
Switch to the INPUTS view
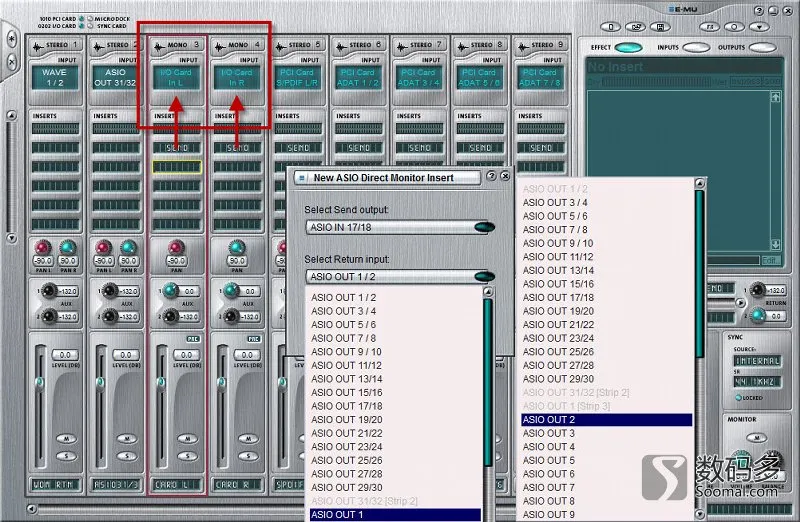pyautogui.click(x=696, y=47)
